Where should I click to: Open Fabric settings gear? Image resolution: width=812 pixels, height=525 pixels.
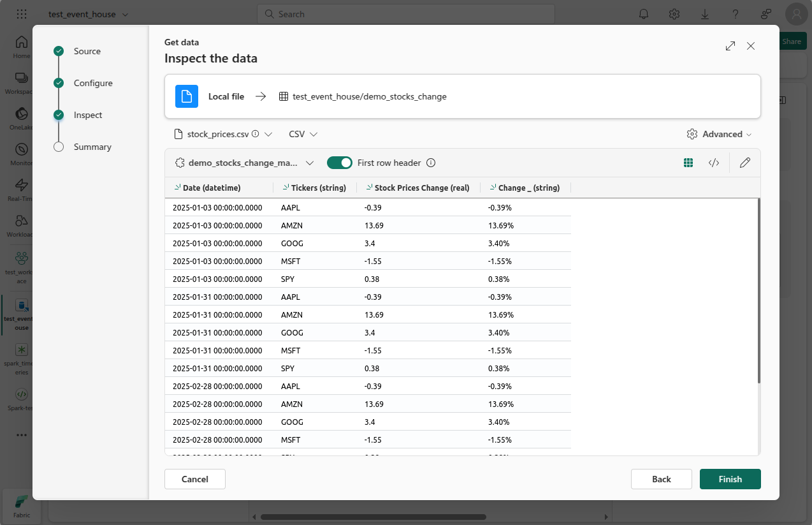[674, 13]
